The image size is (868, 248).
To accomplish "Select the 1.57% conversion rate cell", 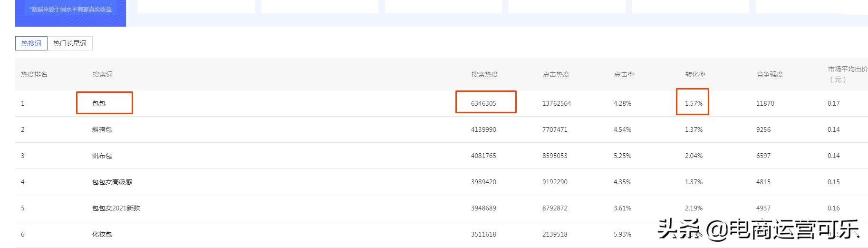I will coord(694,103).
